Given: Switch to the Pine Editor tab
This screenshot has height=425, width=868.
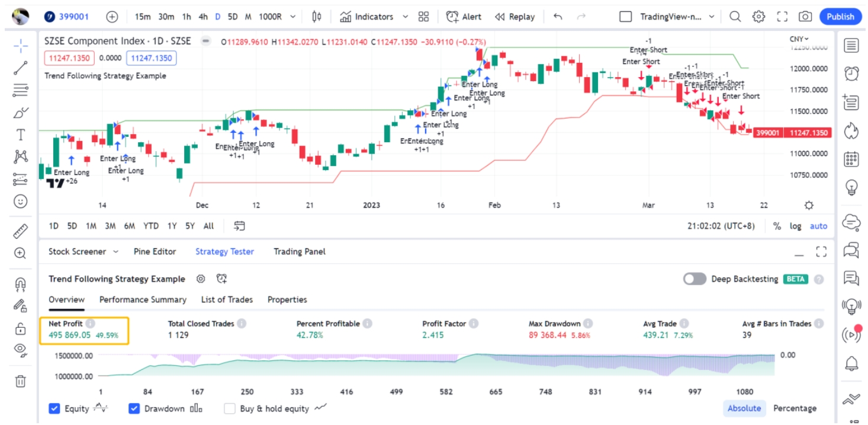Looking at the screenshot, I should point(155,251).
